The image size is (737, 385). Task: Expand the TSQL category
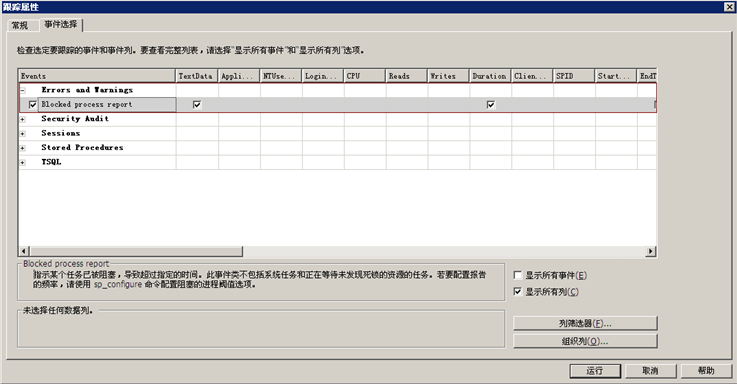(23, 163)
